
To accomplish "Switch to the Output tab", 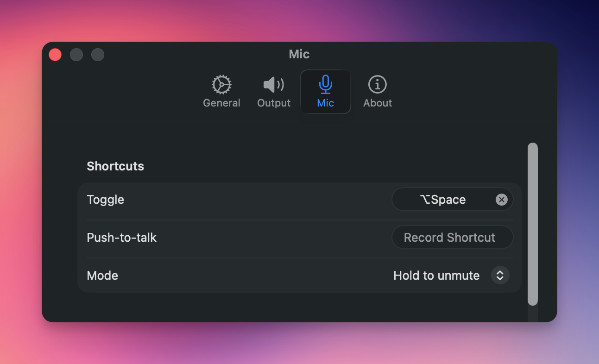I will pyautogui.click(x=274, y=92).
